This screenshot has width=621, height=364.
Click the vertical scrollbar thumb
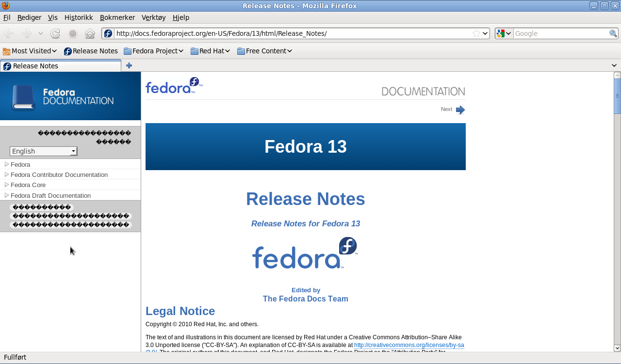pyautogui.click(x=617, y=96)
